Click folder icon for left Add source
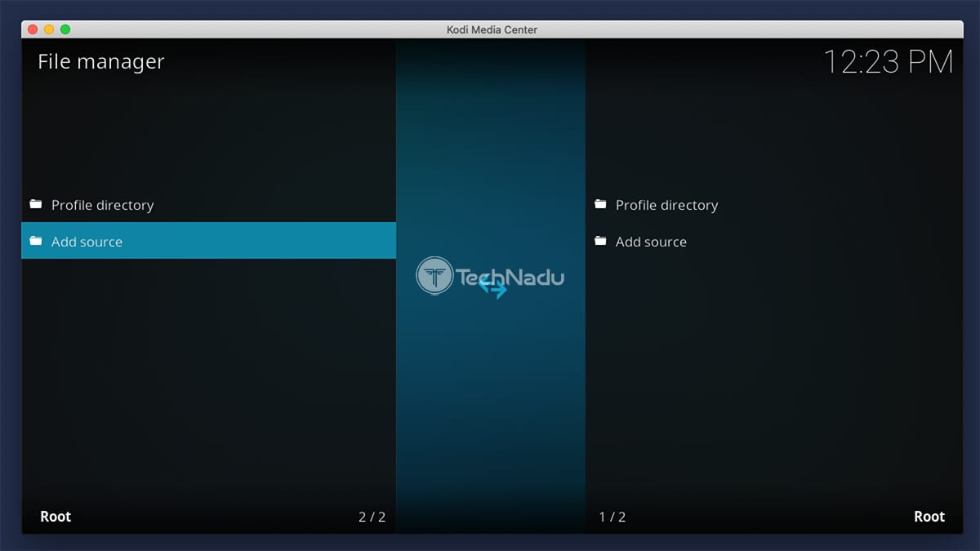 click(x=35, y=241)
